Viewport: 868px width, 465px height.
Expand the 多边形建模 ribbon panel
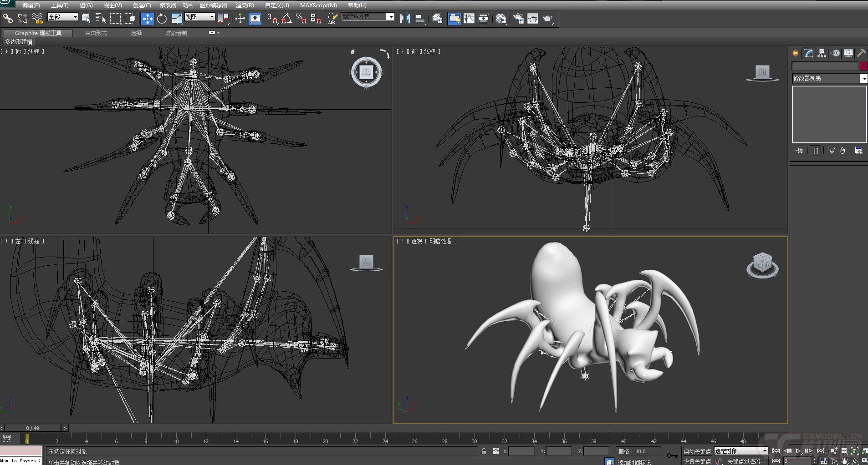click(19, 41)
